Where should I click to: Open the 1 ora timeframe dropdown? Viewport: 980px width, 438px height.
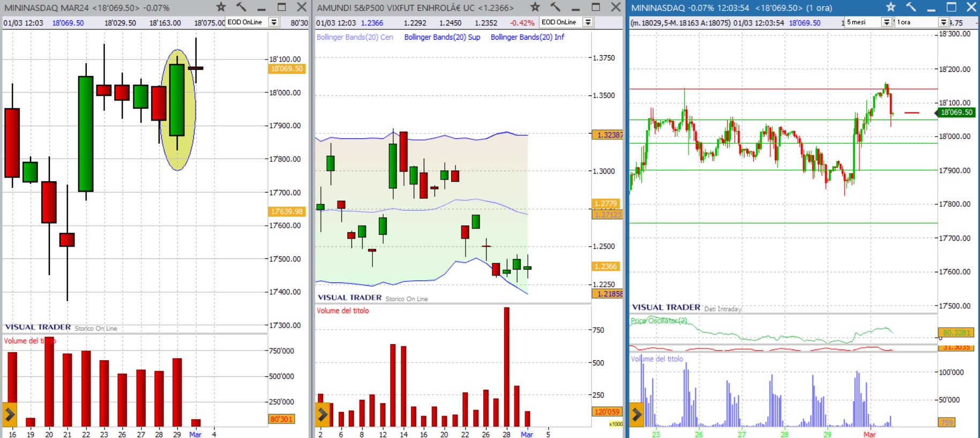click(944, 22)
